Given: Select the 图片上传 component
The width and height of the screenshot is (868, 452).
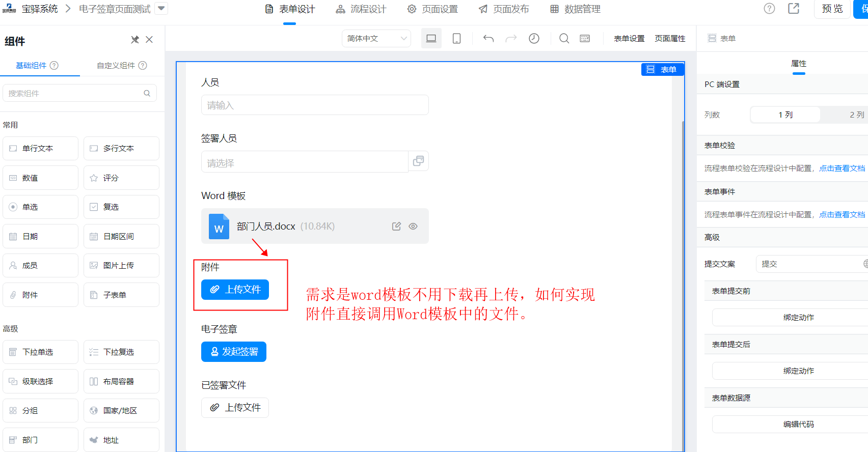Looking at the screenshot, I should pos(121,265).
